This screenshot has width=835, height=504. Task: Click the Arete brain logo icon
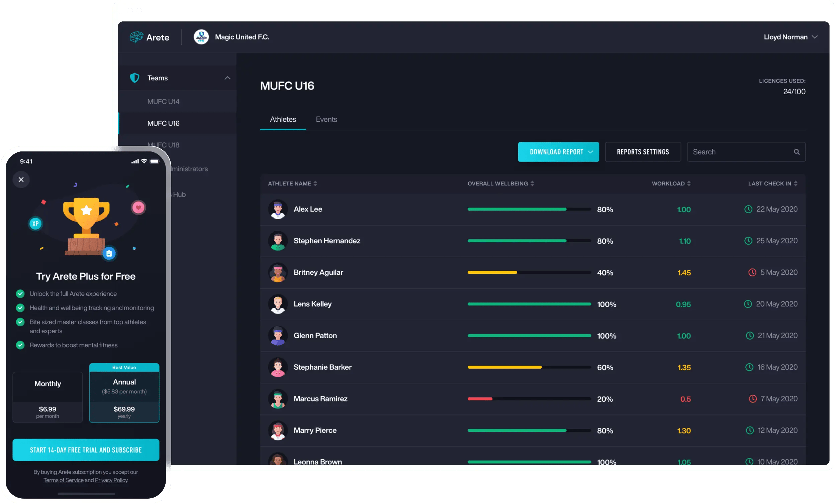point(136,37)
